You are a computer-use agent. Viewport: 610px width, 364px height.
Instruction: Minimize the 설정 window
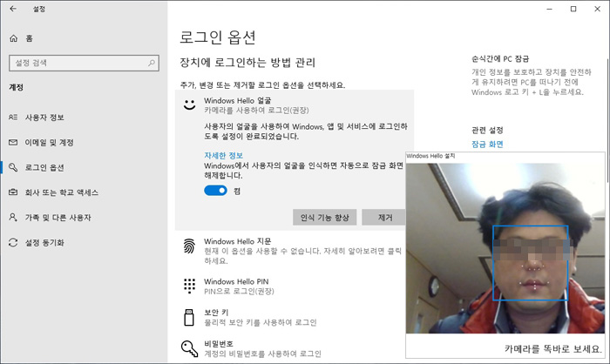(549, 9)
